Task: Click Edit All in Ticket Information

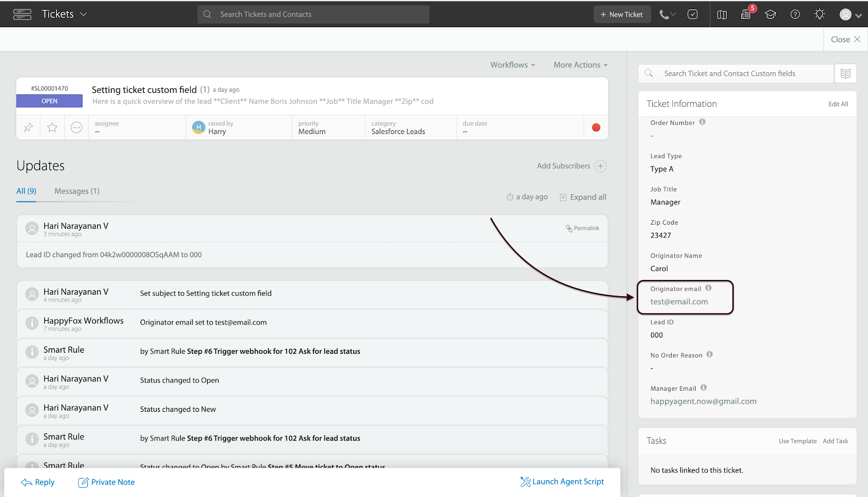Action: pyautogui.click(x=838, y=104)
